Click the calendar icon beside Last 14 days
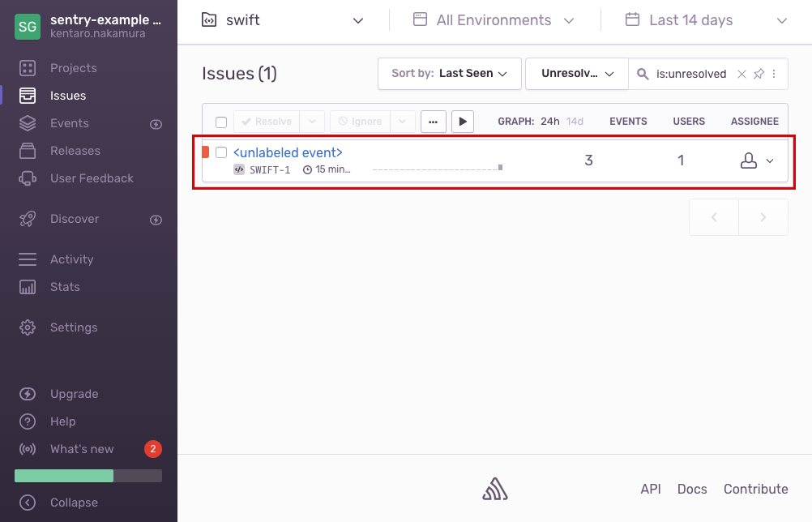Viewport: 812px width, 522px height. coord(632,19)
